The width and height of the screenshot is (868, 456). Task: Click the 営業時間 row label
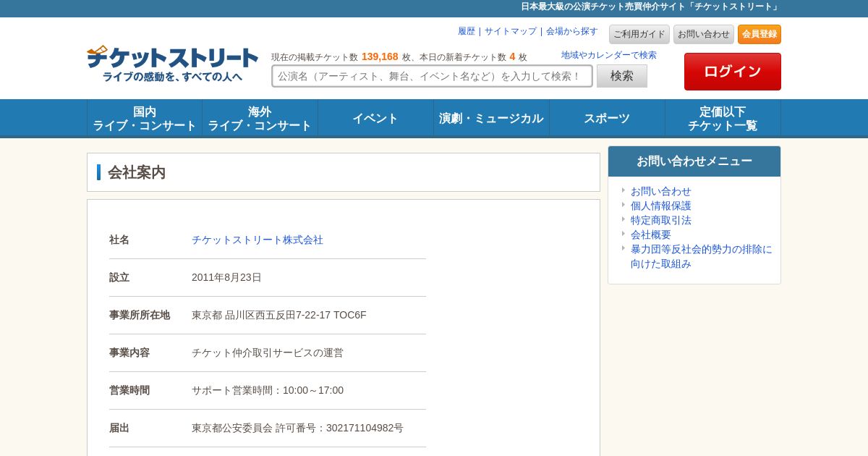pos(129,390)
